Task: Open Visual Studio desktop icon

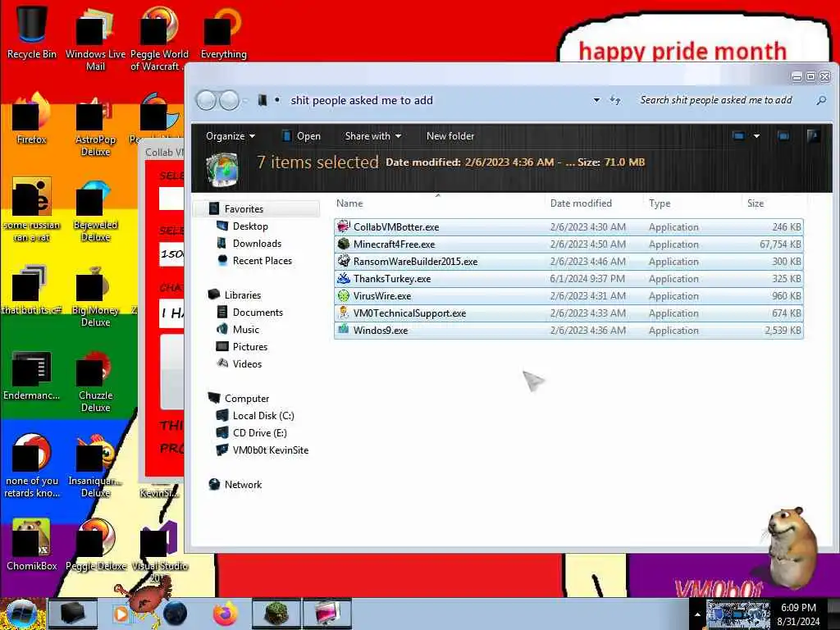Action: coord(160,550)
